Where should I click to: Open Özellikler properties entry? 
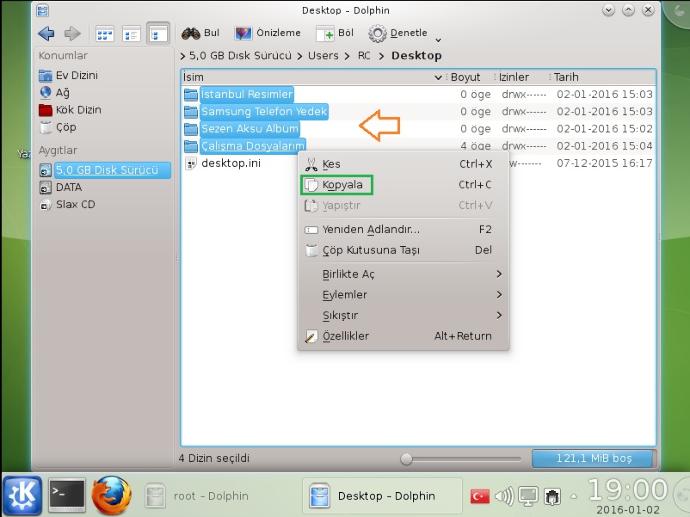[403, 336]
